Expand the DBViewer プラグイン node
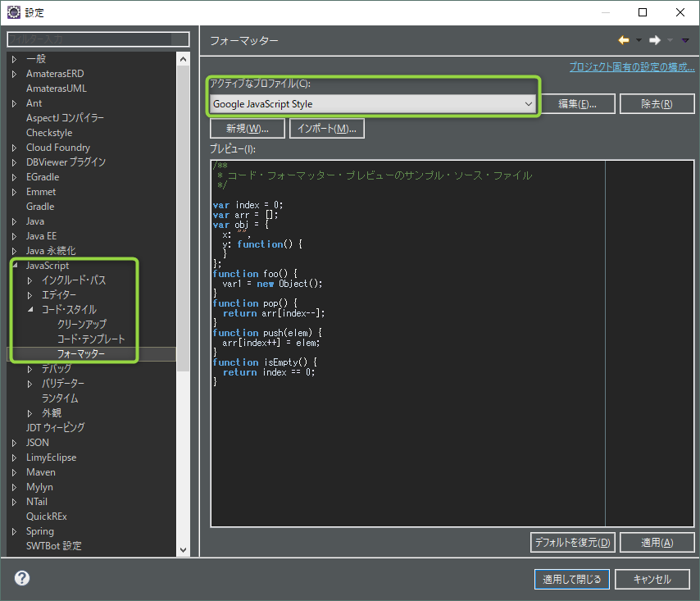The height and width of the screenshot is (601, 700). pos(14,162)
